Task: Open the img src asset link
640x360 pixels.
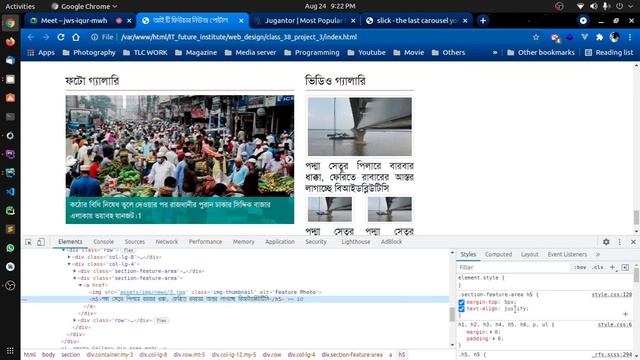Action: (x=153, y=292)
